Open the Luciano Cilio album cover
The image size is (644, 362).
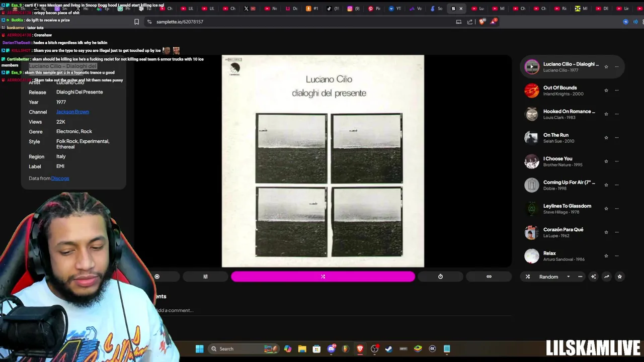[x=323, y=161]
